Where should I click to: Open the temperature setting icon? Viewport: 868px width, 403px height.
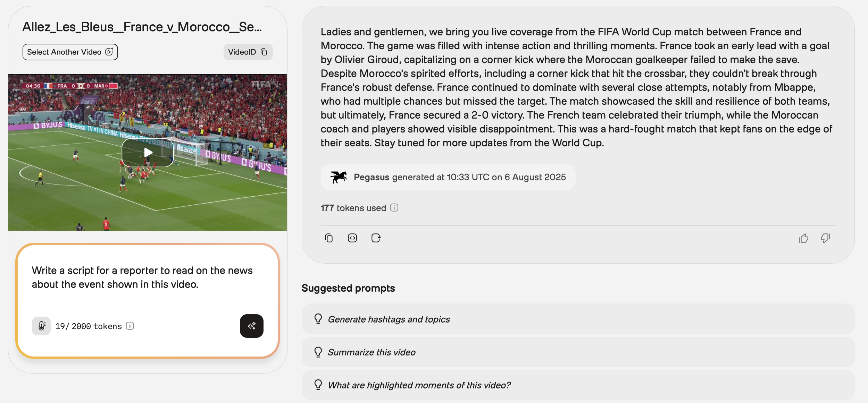click(41, 326)
